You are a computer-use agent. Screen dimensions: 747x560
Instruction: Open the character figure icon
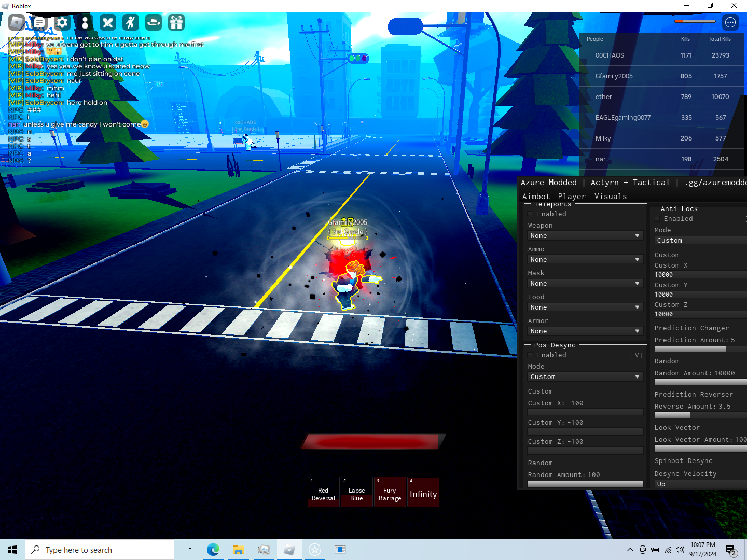(x=85, y=22)
